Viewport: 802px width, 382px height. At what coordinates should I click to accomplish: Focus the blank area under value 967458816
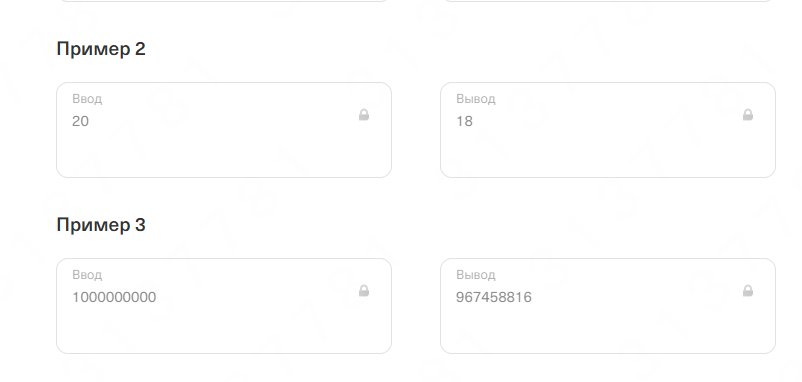[x=608, y=328]
